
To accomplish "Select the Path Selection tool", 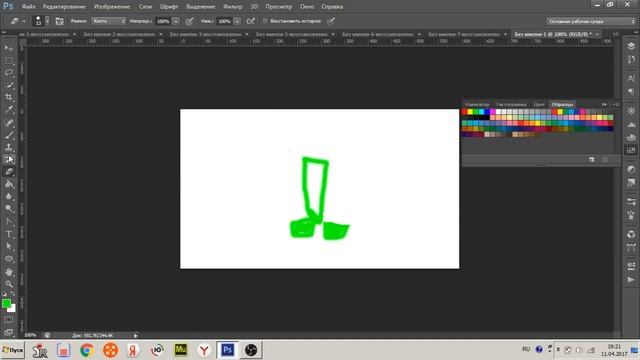I will pos(9,246).
